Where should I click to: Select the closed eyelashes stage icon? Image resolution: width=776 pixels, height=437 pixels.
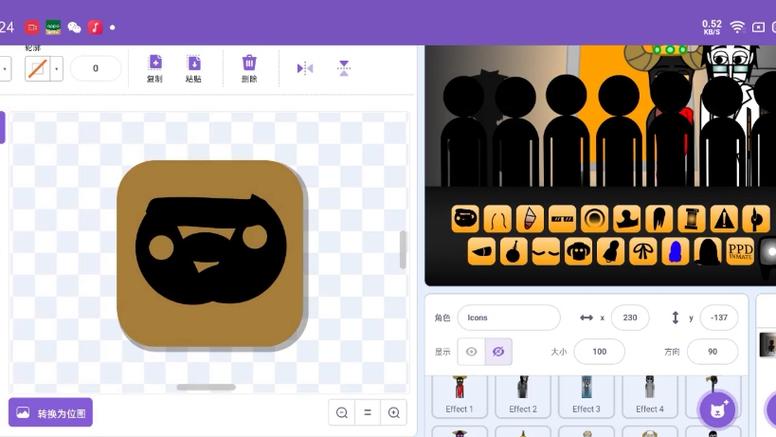pos(546,251)
